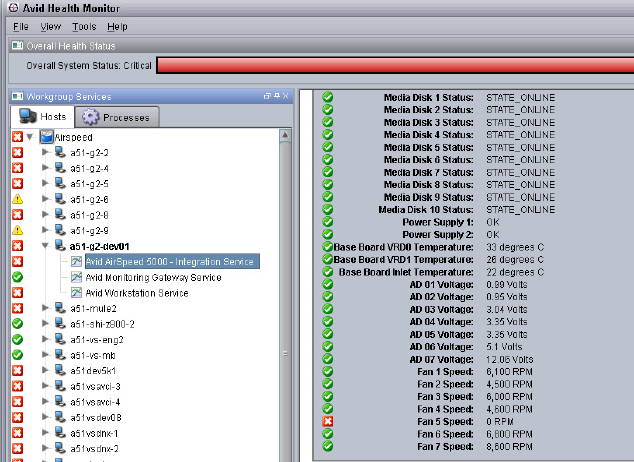
Task: Click the Fan 5 Speed 0 RPM value
Action: [500, 422]
